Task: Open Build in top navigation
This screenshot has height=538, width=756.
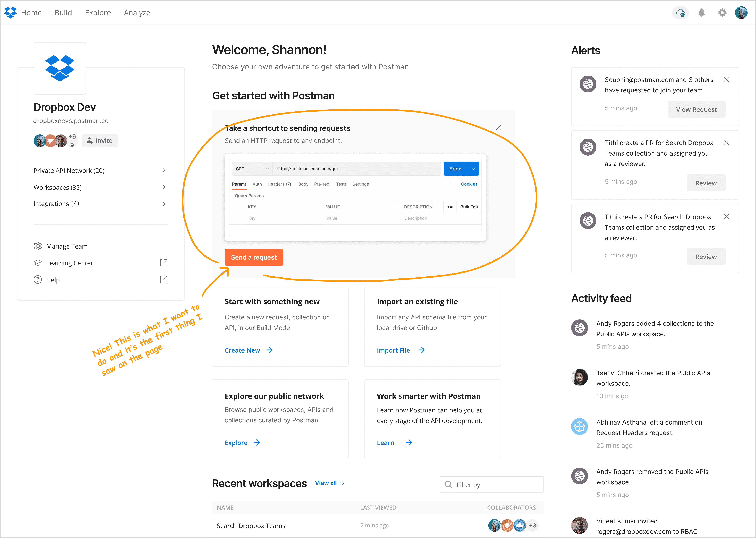Action: (63, 13)
